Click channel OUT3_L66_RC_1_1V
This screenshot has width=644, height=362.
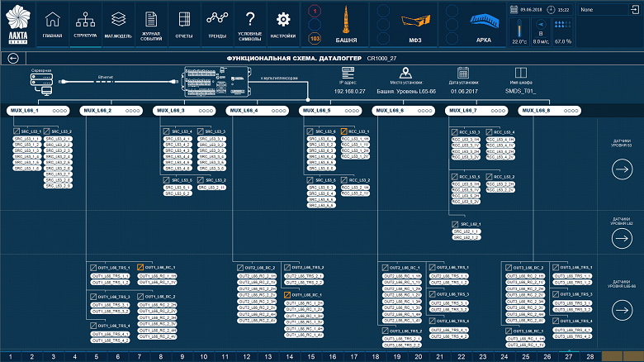point(525,345)
